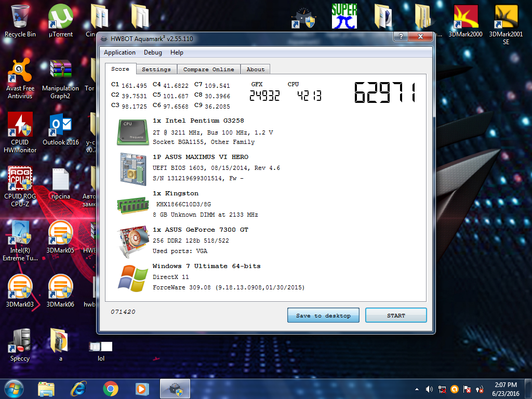This screenshot has width=532, height=399.
Task: Click the CPU score 4213
Action: pos(309,96)
